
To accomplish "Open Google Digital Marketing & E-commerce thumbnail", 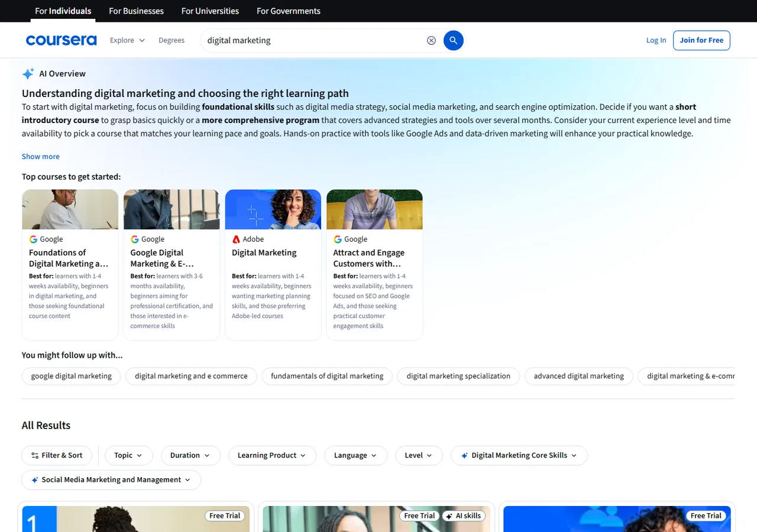I will tap(172, 209).
